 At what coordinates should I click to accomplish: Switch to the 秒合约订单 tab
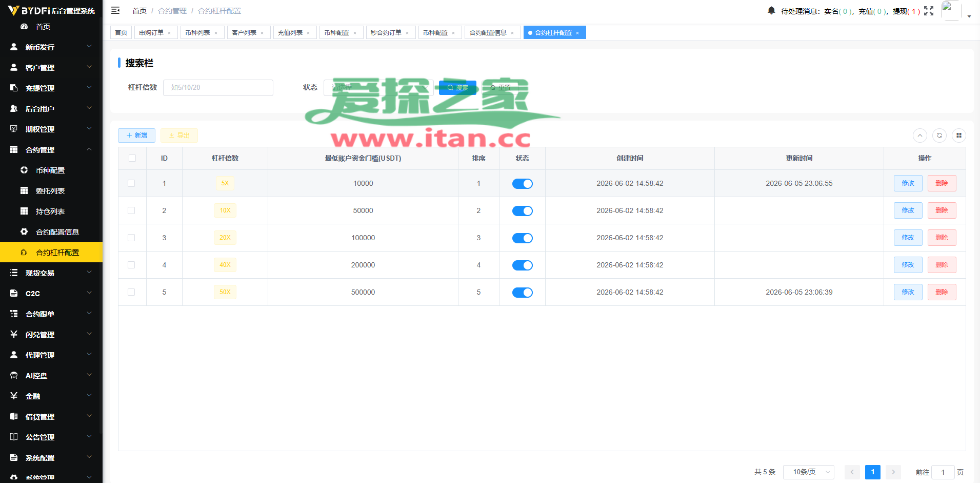click(x=386, y=32)
